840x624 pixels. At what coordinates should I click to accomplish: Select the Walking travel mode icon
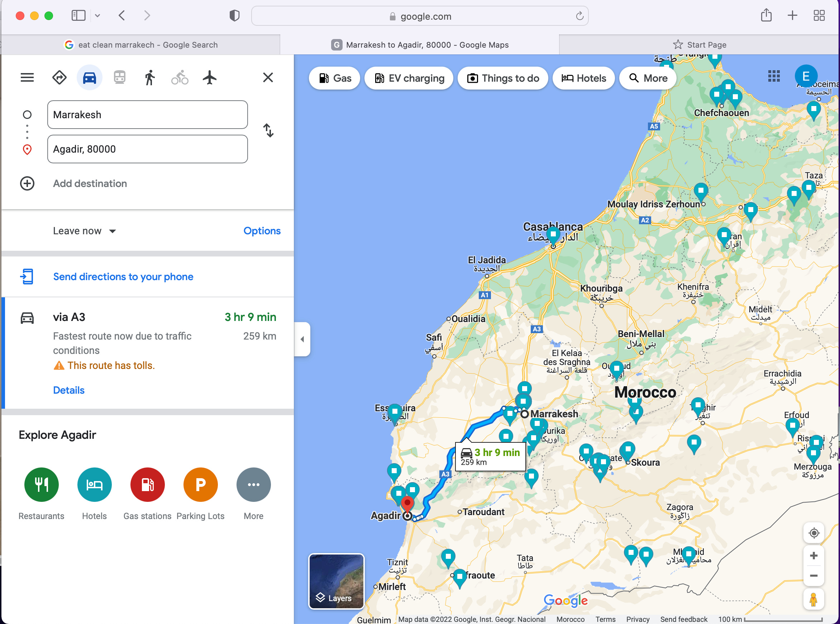coord(150,78)
